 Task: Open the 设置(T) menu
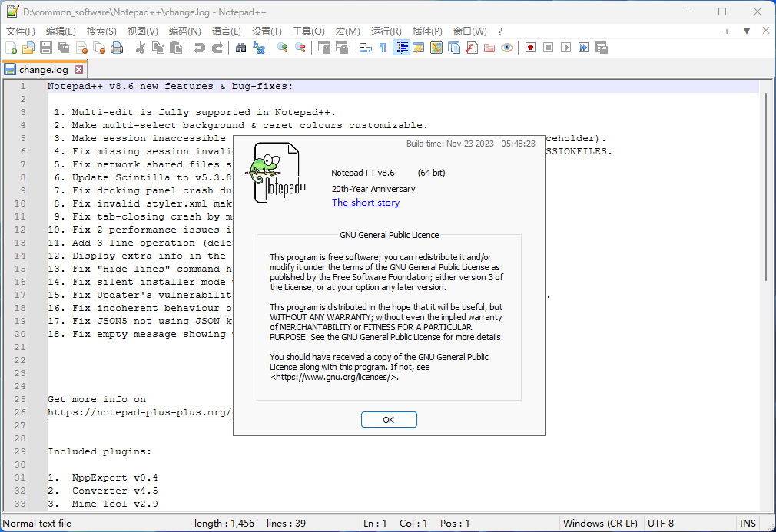pyautogui.click(x=267, y=31)
